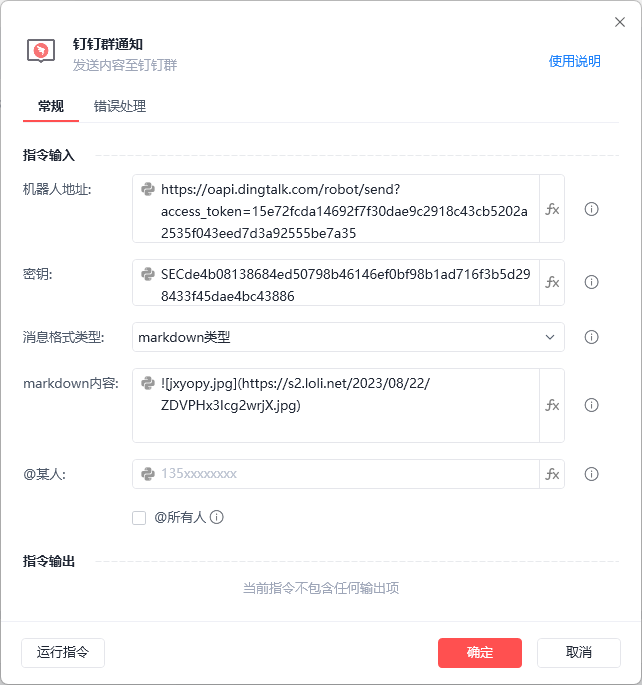Viewport: 642px width, 685px height.
Task: Toggle Python mode icon in 密钥 field
Action: (148, 274)
